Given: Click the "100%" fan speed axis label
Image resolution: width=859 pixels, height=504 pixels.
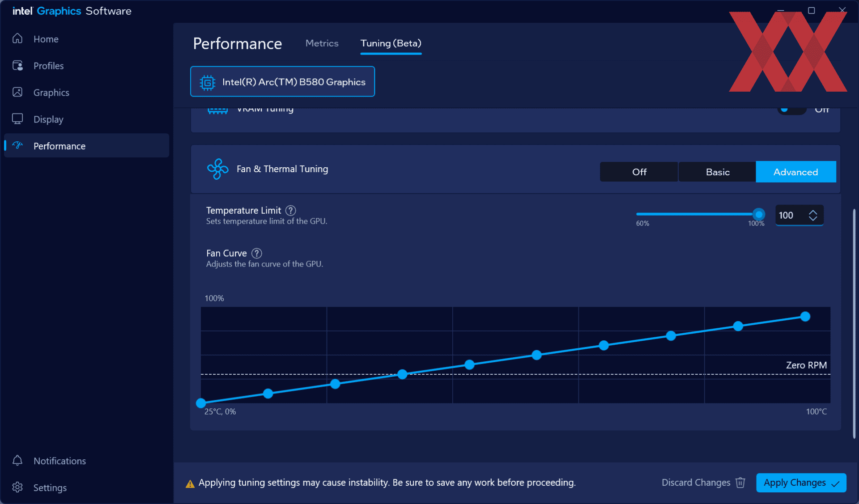Looking at the screenshot, I should coord(214,298).
